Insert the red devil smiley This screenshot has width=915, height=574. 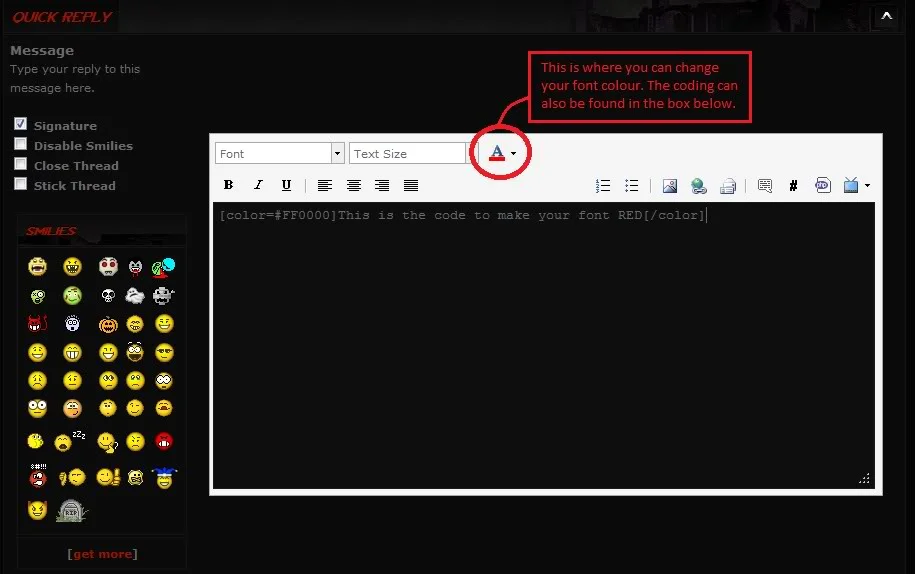(x=37, y=323)
